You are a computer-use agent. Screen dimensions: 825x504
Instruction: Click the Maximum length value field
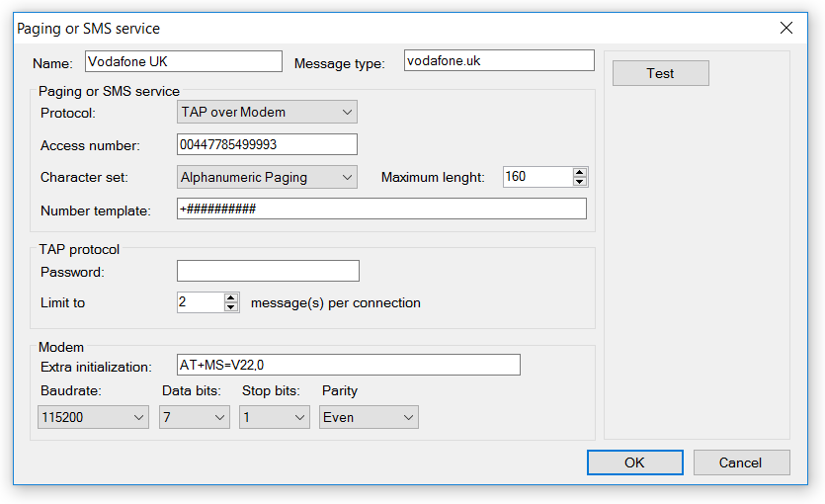point(537,177)
